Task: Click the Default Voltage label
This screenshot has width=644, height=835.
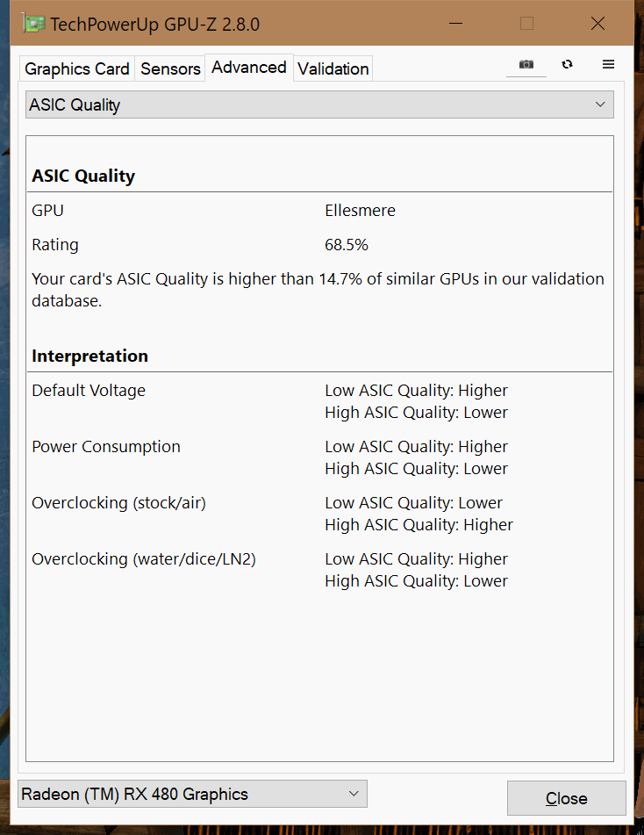Action: coord(88,390)
